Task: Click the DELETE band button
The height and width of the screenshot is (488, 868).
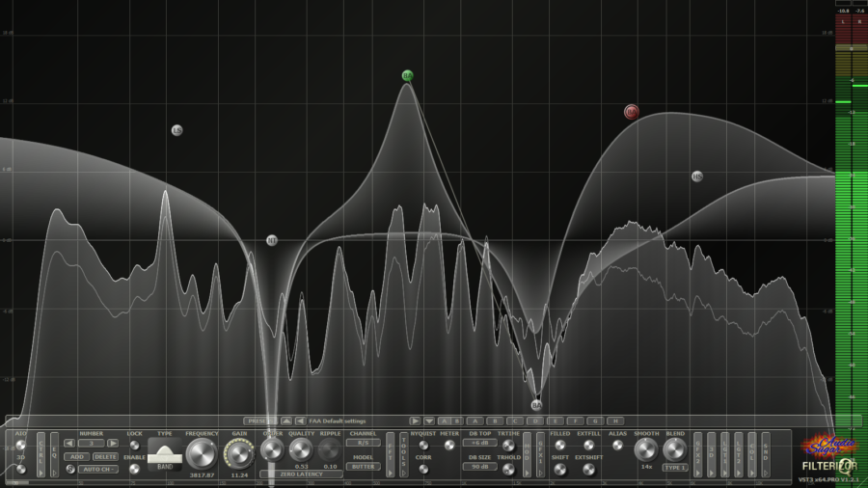Action: pos(105,456)
